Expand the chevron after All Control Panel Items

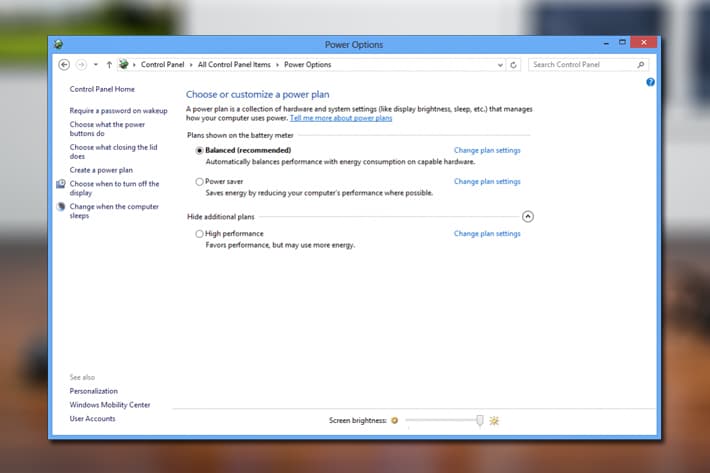point(277,65)
